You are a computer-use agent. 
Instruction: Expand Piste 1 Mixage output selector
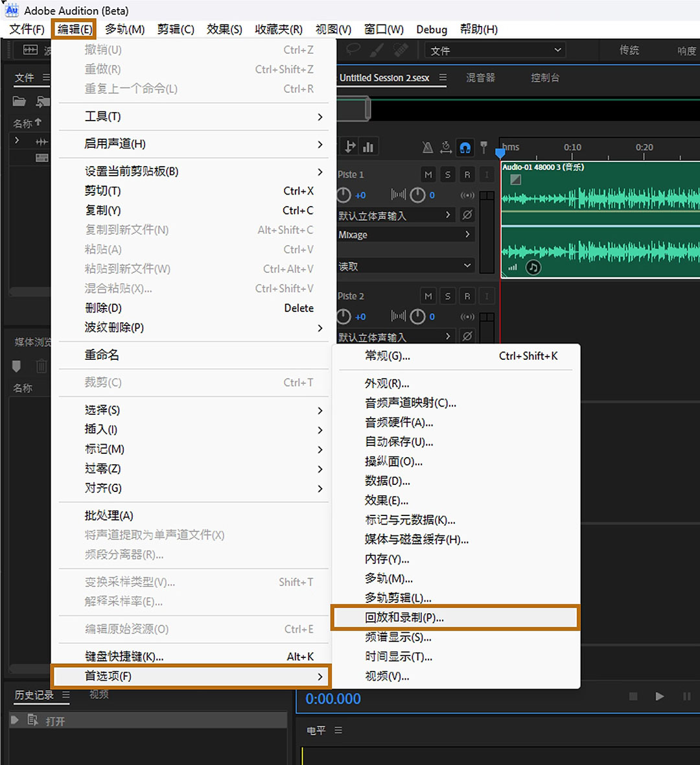406,235
